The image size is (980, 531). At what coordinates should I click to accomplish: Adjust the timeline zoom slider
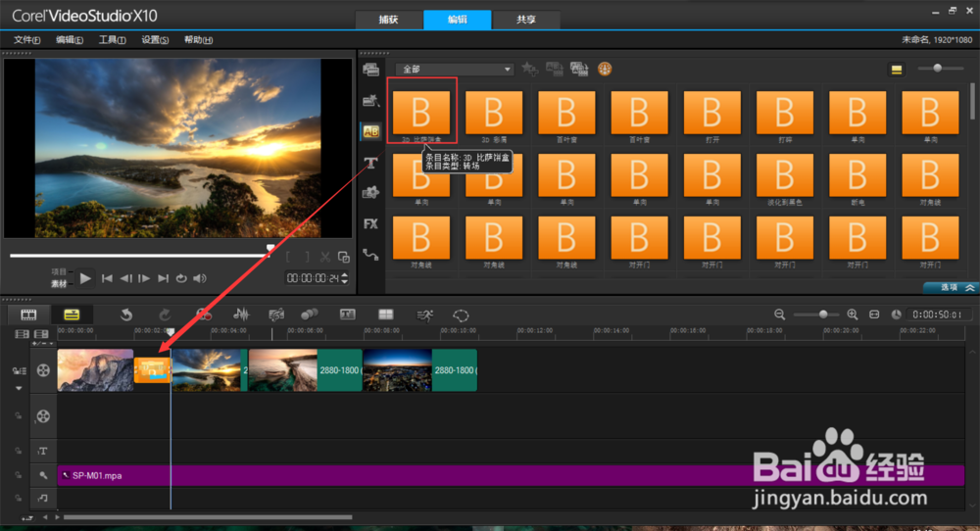point(815,314)
